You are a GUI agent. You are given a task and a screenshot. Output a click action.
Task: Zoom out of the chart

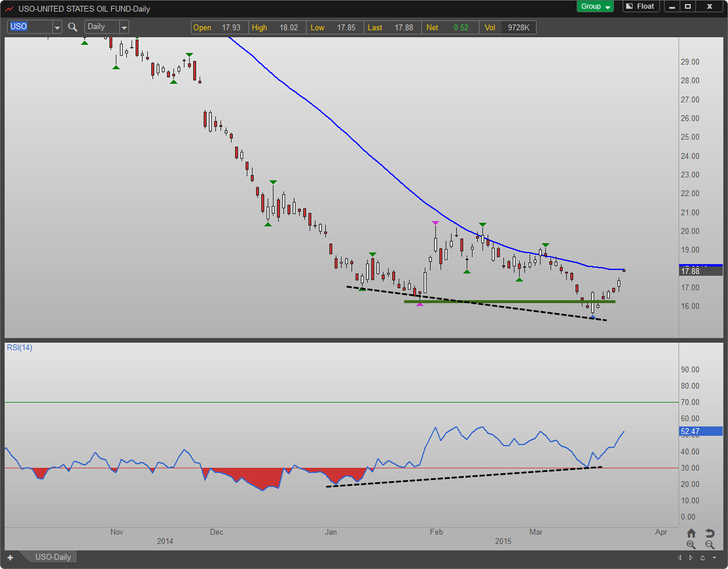coord(709,545)
